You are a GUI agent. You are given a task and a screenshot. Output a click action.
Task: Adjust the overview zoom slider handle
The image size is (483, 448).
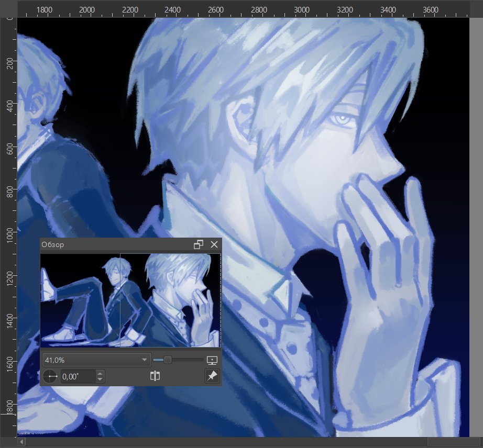point(168,360)
